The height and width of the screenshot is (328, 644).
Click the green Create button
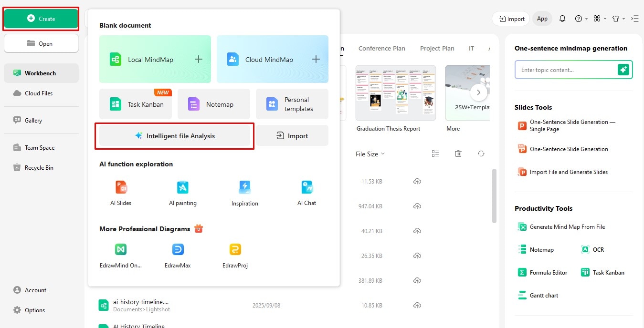tap(41, 19)
